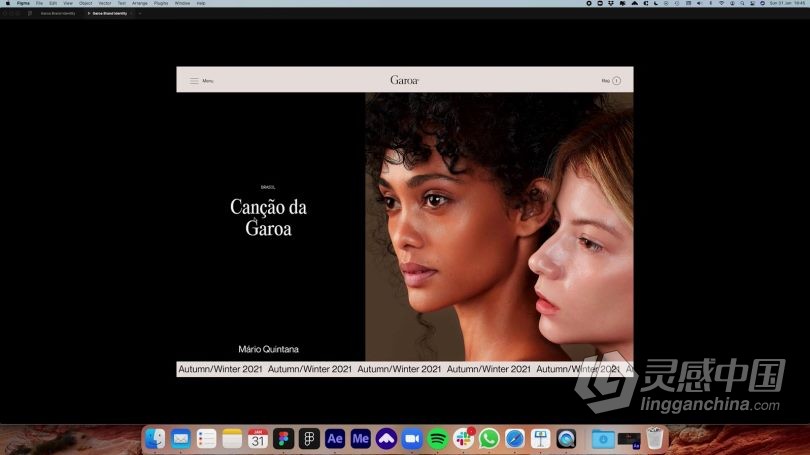Open Reminders from the dock
This screenshot has height=455, width=810.
click(206, 439)
